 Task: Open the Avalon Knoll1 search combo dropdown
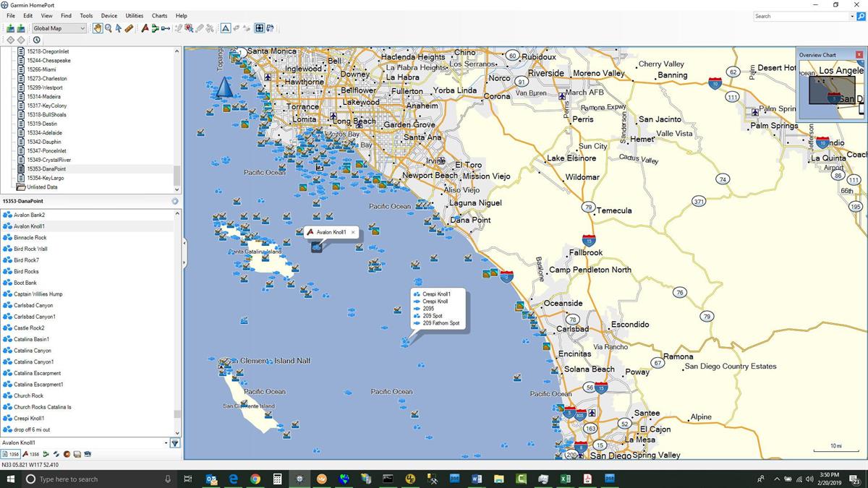(166, 443)
